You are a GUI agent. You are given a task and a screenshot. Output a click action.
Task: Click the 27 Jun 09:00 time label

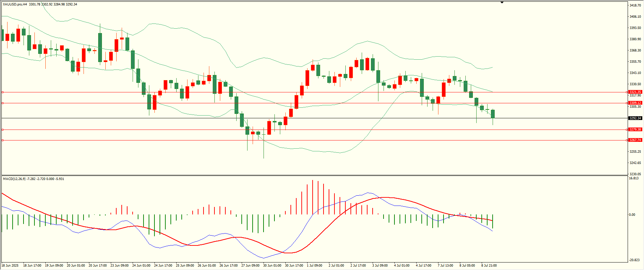(x=251, y=266)
